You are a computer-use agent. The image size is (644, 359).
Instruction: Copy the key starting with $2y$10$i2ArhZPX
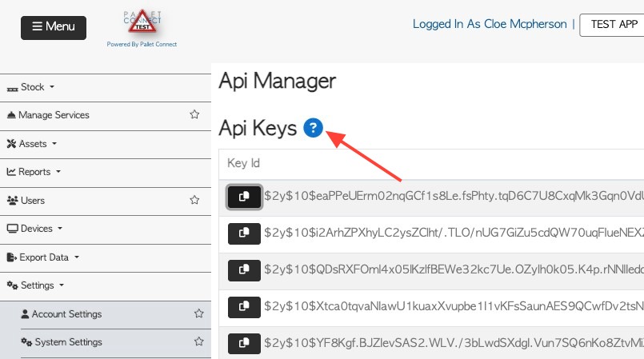(x=244, y=233)
